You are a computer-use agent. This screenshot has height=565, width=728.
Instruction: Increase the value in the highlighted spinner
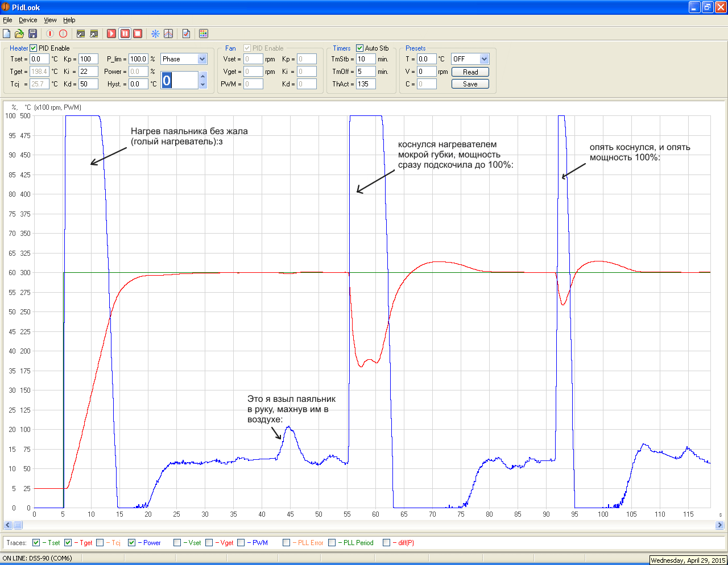(203, 76)
